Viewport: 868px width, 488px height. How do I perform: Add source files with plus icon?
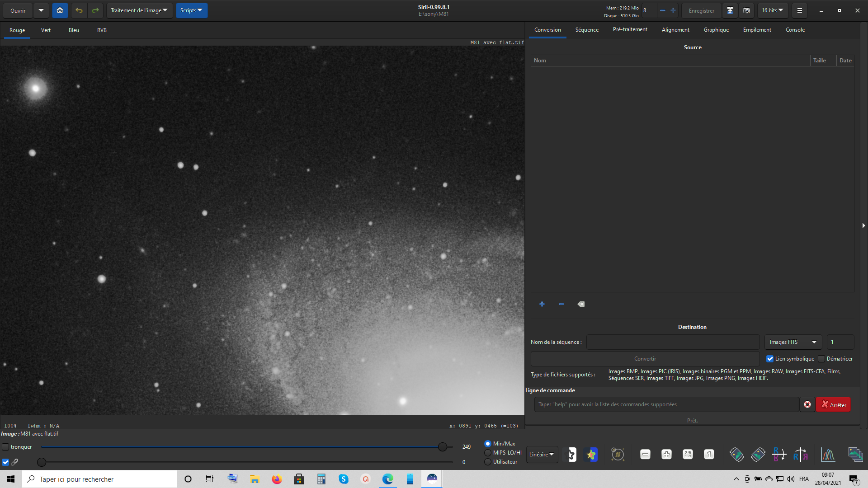[x=542, y=304]
